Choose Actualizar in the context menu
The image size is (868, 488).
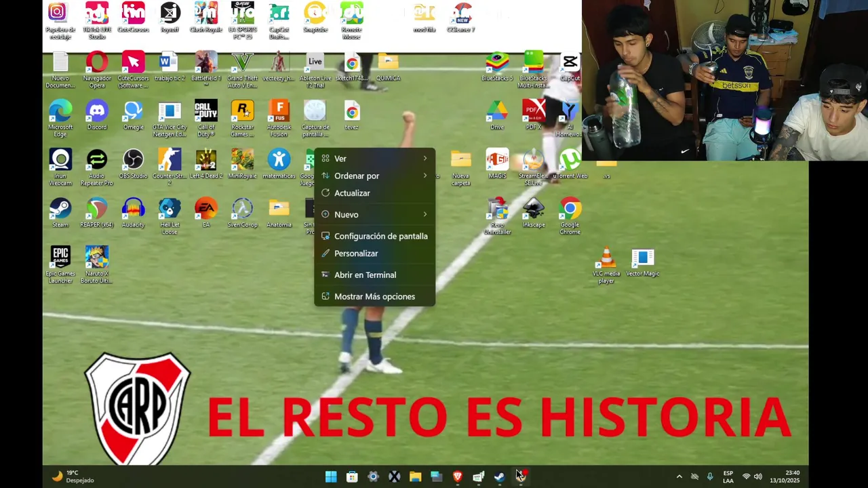374,193
